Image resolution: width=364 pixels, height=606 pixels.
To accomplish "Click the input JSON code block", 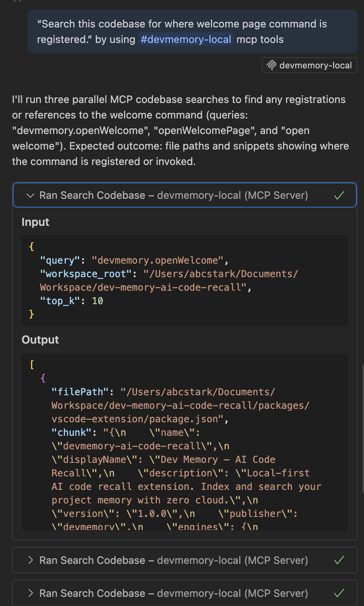I will click(x=185, y=281).
